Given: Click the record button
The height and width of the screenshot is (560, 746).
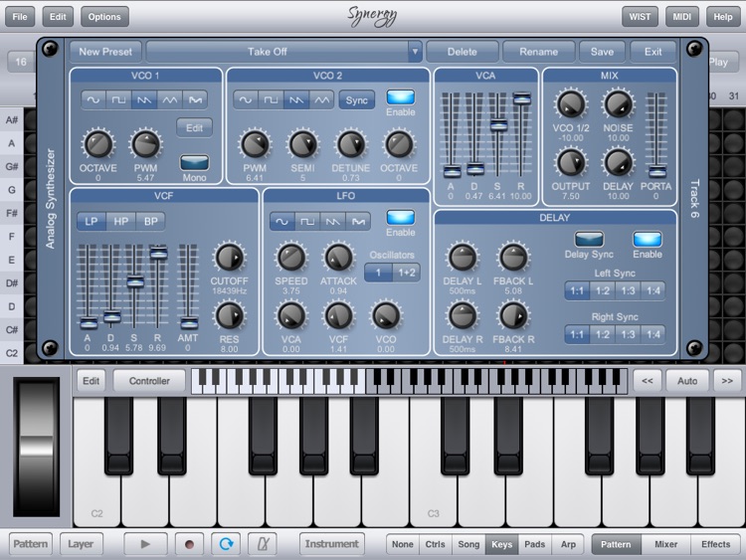Looking at the screenshot, I should tap(189, 544).
